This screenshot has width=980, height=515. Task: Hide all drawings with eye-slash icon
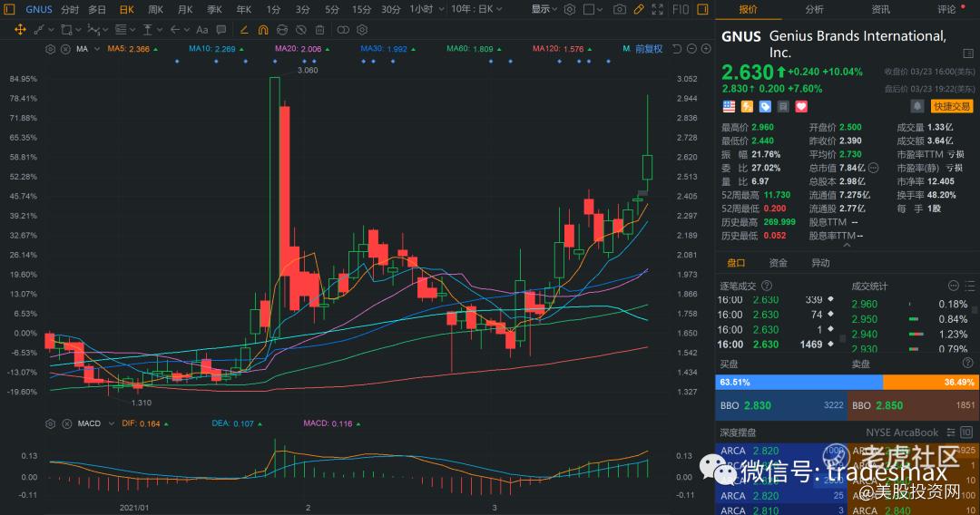coord(301,29)
